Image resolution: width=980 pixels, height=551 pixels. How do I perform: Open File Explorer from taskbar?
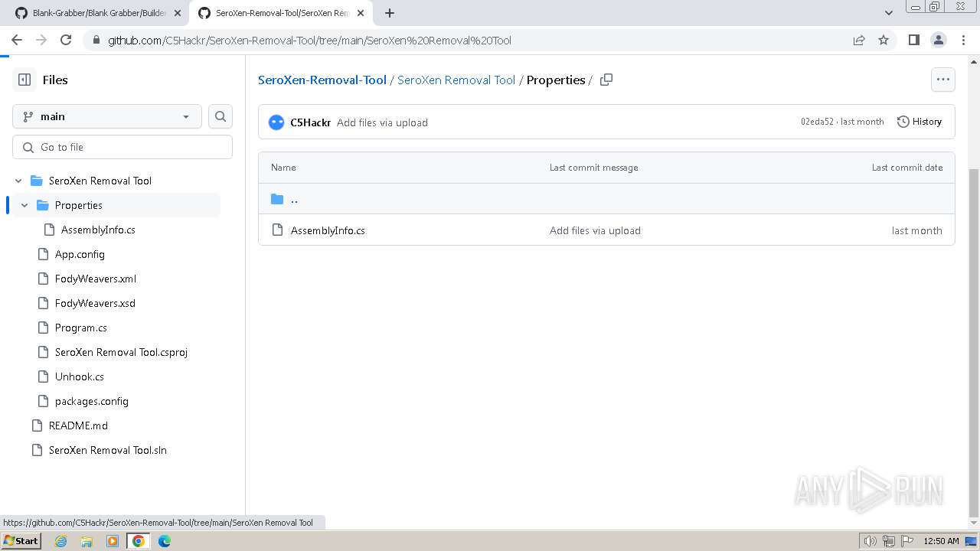click(87, 541)
